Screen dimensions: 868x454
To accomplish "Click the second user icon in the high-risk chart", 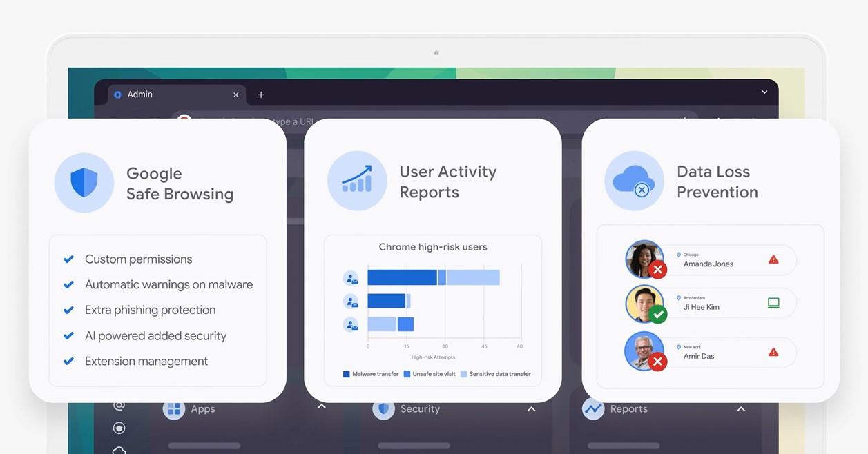I will point(351,302).
